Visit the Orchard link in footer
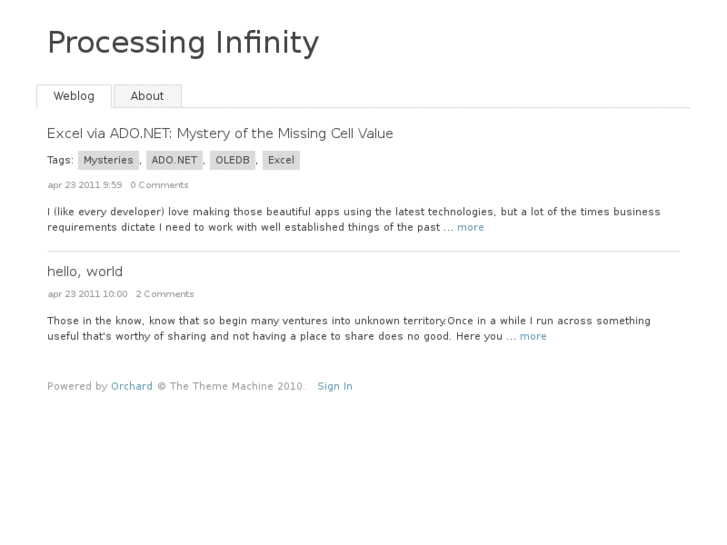The image size is (727, 545). click(x=132, y=386)
